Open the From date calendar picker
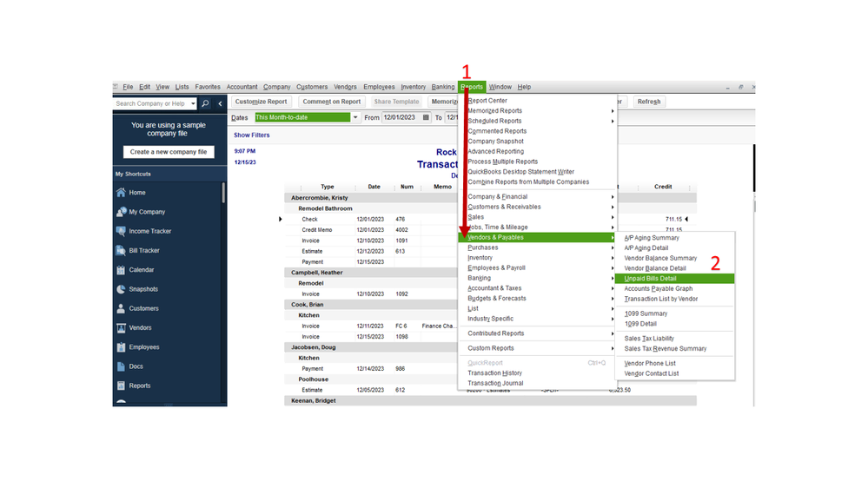Viewport: 868px width, 488px height. [426, 117]
